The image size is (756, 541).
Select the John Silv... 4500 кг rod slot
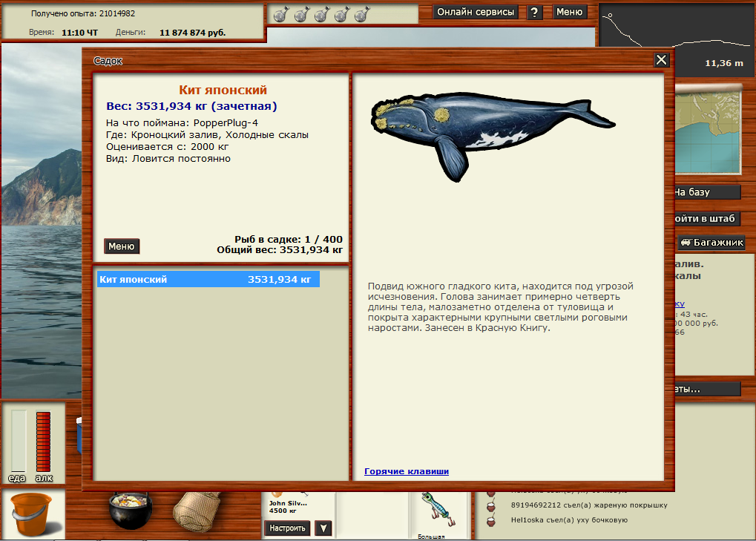point(299,505)
